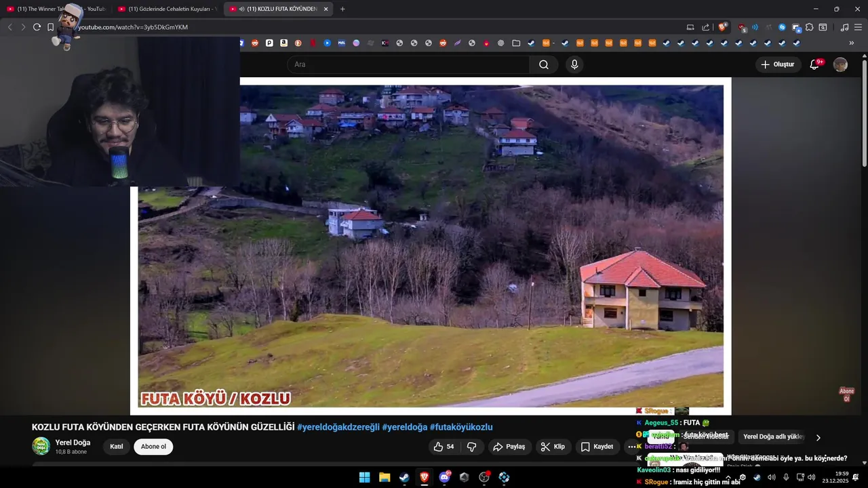The height and width of the screenshot is (488, 868).
Task: Open the Windows Start menu
Action: coord(364,477)
